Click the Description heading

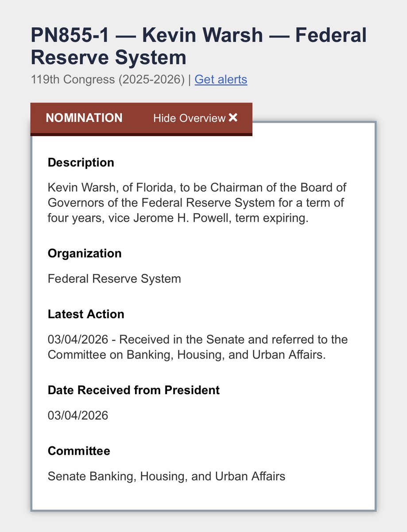pyautogui.click(x=81, y=163)
